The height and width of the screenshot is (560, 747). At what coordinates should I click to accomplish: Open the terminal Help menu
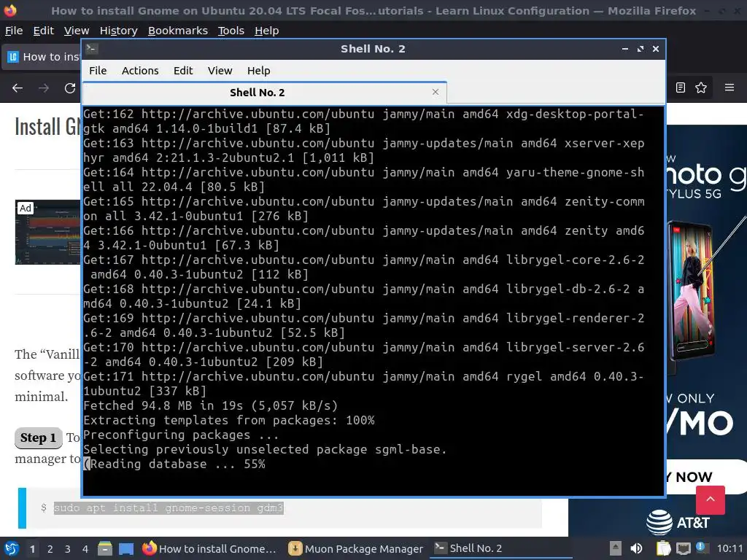259,71
